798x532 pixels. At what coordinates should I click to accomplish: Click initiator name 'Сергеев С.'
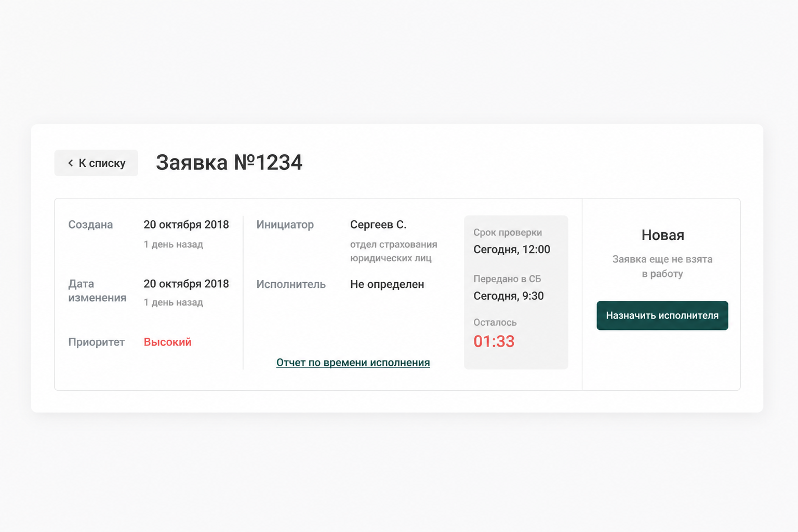(x=378, y=224)
